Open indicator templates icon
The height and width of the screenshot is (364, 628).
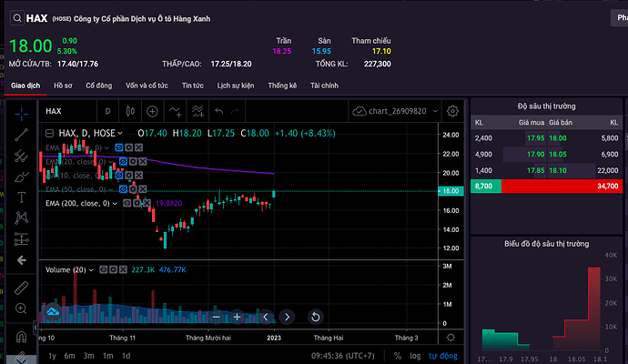198,111
